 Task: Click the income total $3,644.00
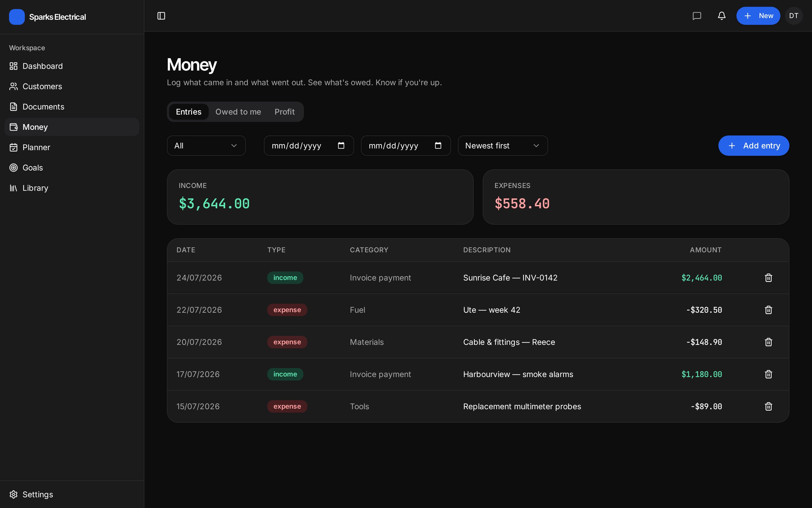[x=214, y=203]
